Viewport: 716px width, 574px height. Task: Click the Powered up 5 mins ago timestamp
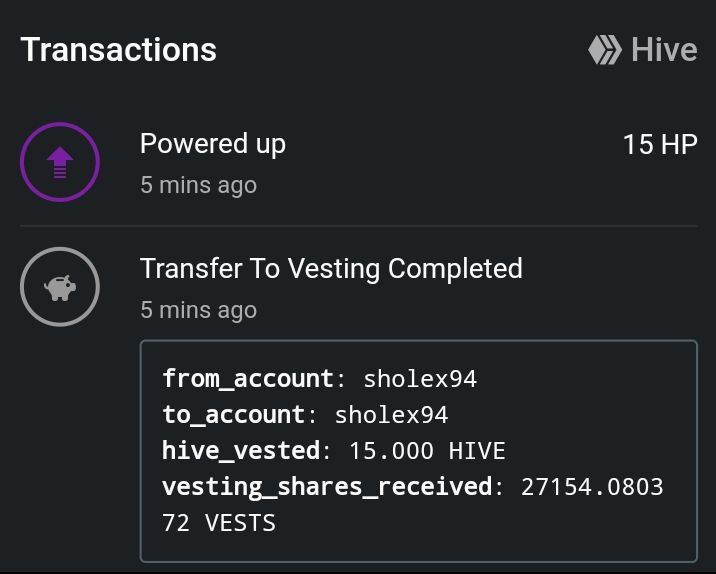coord(199,185)
